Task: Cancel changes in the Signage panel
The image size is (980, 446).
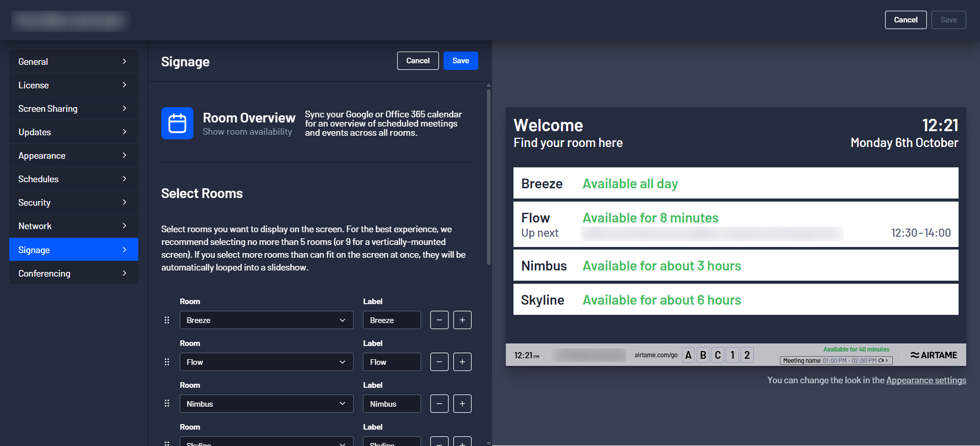Action: click(x=418, y=61)
